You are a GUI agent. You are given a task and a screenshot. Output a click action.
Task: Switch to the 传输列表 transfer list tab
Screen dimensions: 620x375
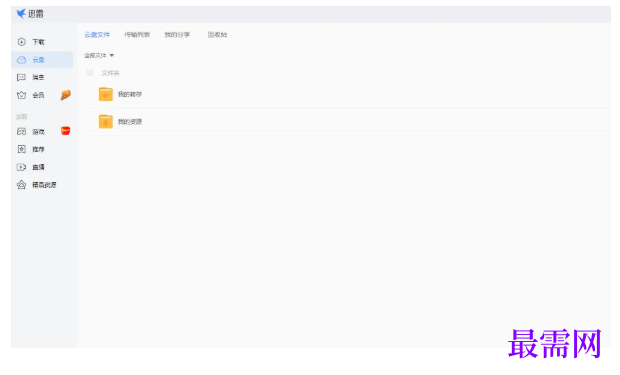(137, 35)
